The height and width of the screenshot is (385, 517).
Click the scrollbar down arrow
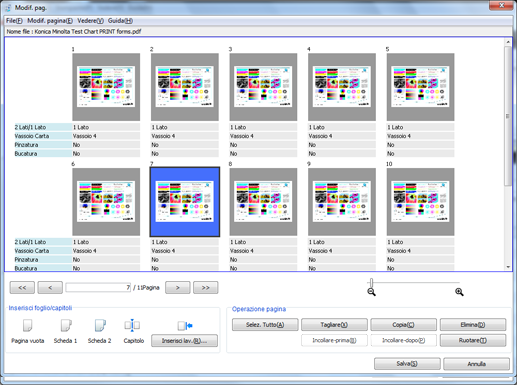[x=508, y=267]
